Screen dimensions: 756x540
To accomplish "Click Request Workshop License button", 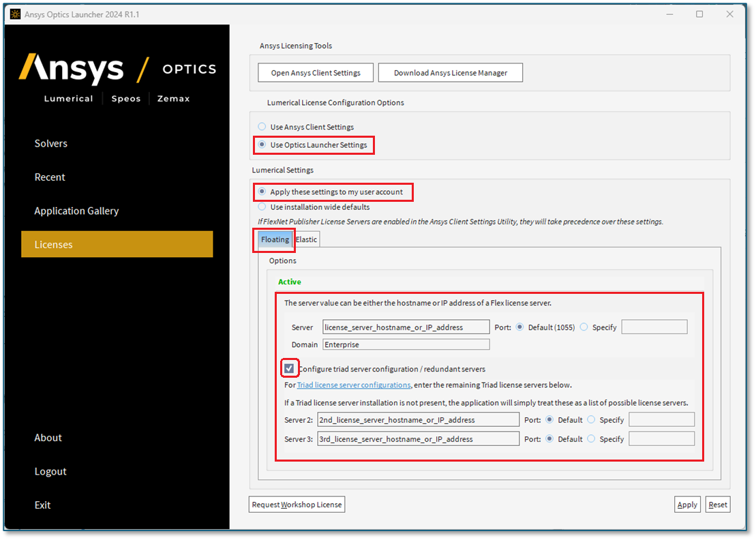I will (297, 505).
